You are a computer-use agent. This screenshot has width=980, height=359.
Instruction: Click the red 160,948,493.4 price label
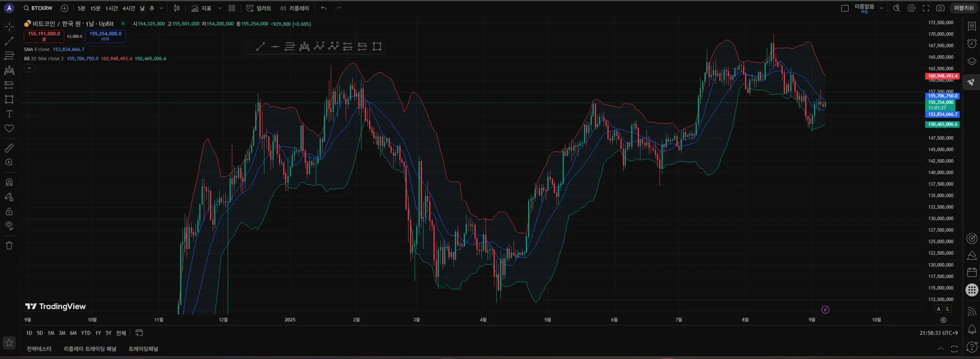(942, 76)
